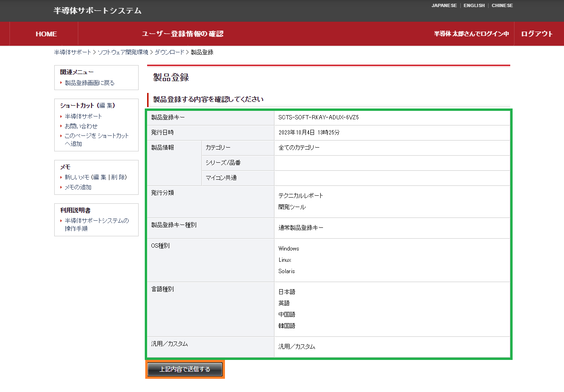Click 製品登録キー種別 label cell
This screenshot has height=392, width=564.
(210, 228)
